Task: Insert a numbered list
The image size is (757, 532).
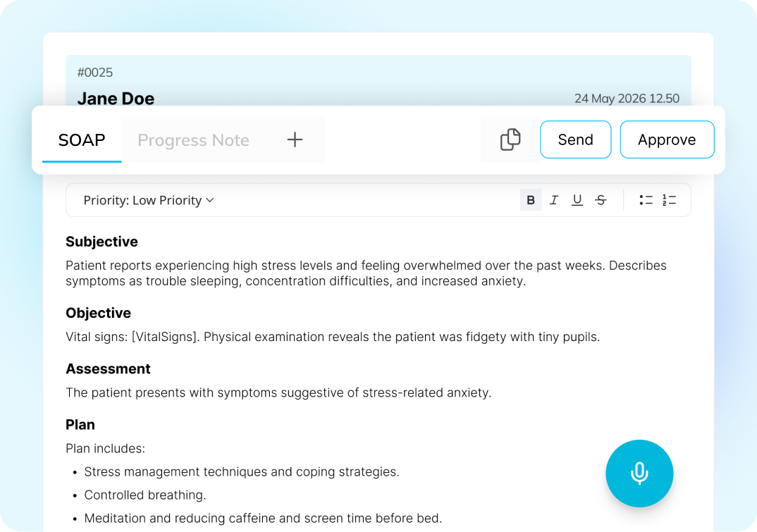Action: click(669, 200)
